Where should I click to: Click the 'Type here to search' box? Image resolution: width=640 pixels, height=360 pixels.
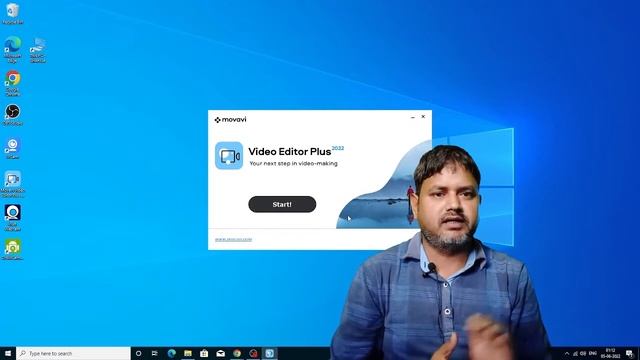click(73, 353)
